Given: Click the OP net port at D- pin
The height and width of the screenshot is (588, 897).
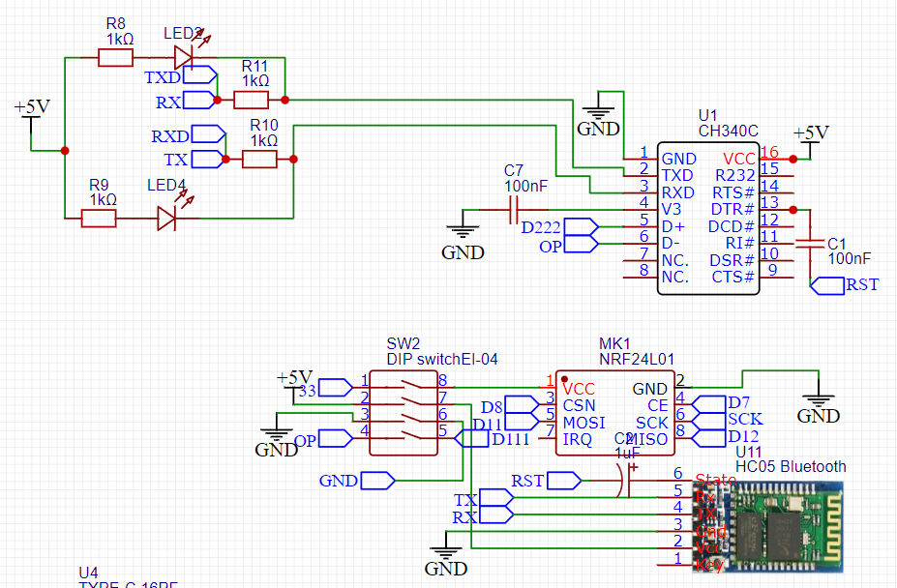Looking at the screenshot, I should (x=582, y=245).
